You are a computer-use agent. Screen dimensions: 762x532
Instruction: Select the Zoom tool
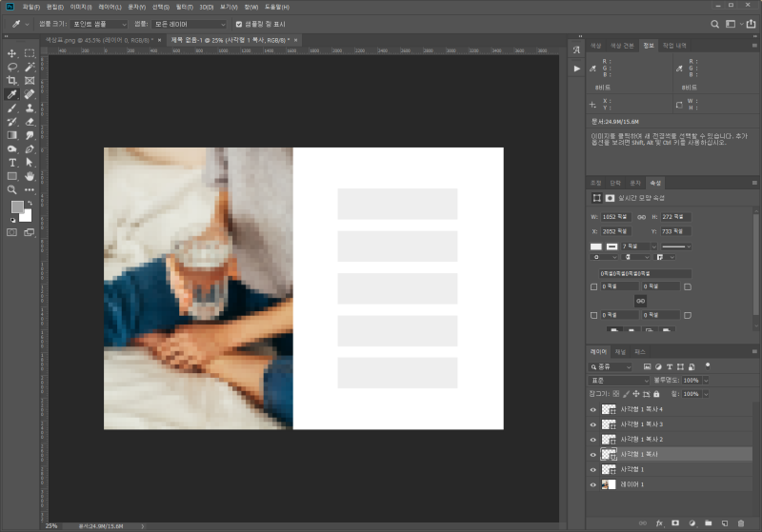(x=12, y=189)
